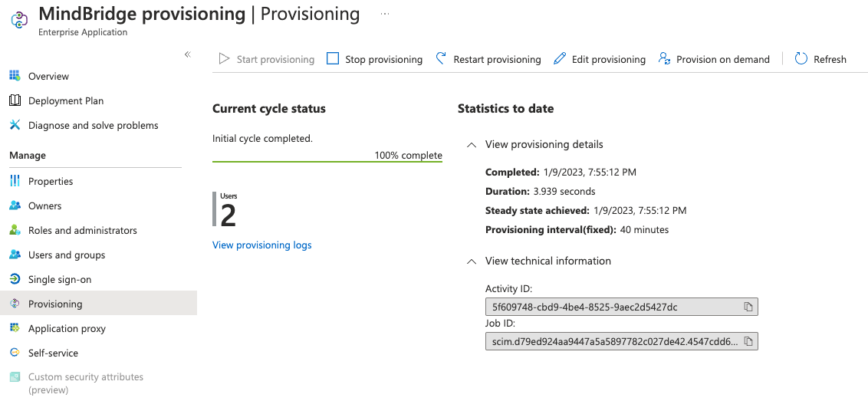Open the View provisioning logs link

click(x=261, y=245)
